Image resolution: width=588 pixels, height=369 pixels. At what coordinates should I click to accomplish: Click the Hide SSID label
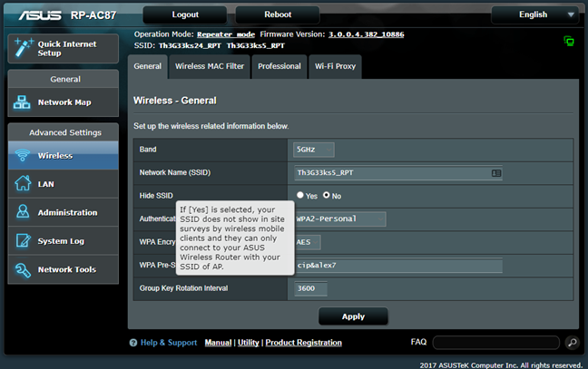pos(156,196)
